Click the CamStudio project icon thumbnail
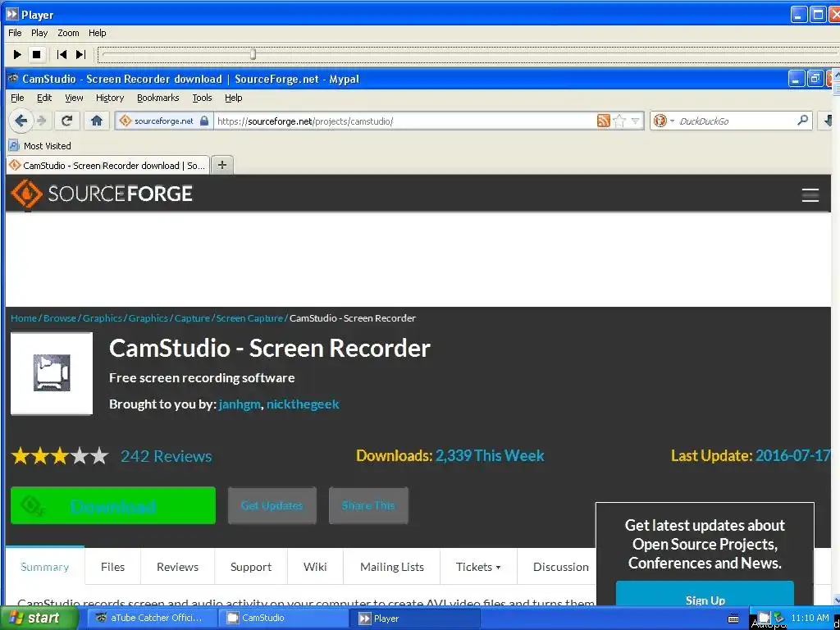 52,373
